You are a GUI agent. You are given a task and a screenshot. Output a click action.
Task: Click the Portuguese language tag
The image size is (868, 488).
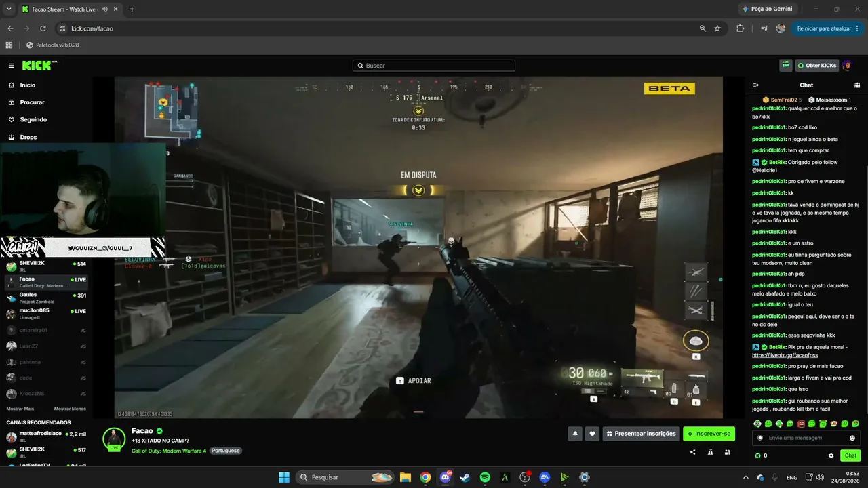tap(226, 451)
